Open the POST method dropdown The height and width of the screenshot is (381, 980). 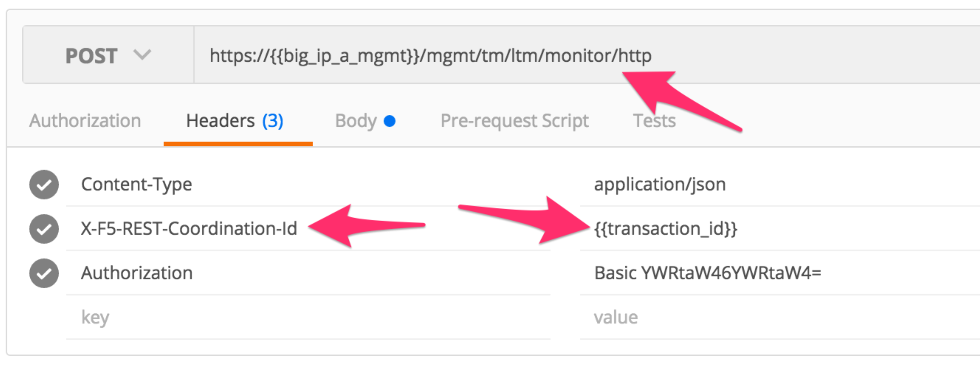pyautogui.click(x=108, y=55)
